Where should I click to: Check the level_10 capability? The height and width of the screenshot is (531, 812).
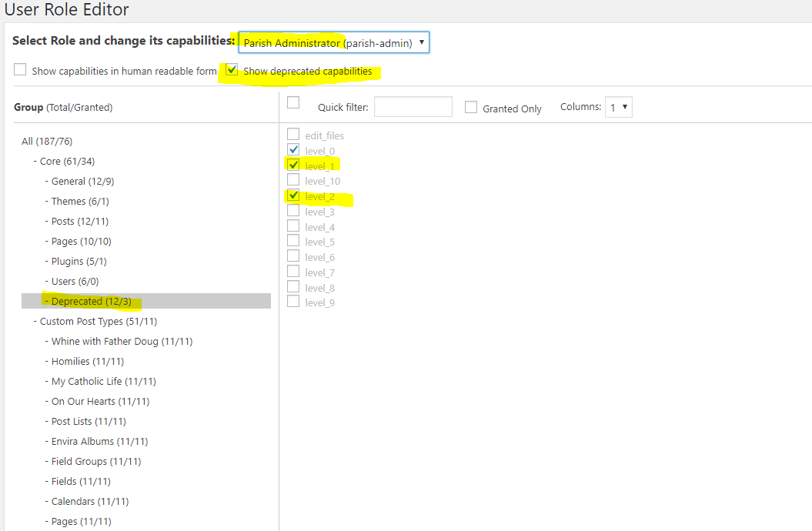pos(293,180)
